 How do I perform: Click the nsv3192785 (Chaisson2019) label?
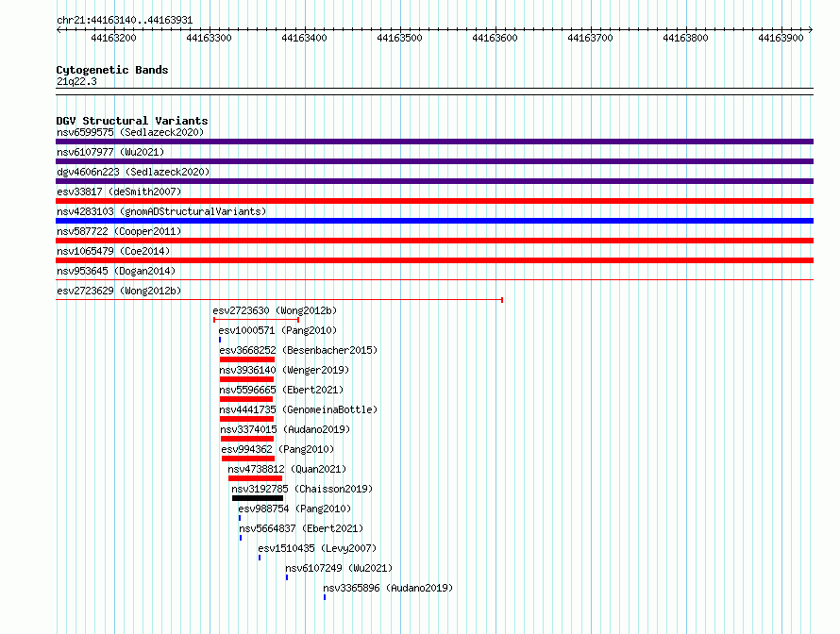point(302,489)
